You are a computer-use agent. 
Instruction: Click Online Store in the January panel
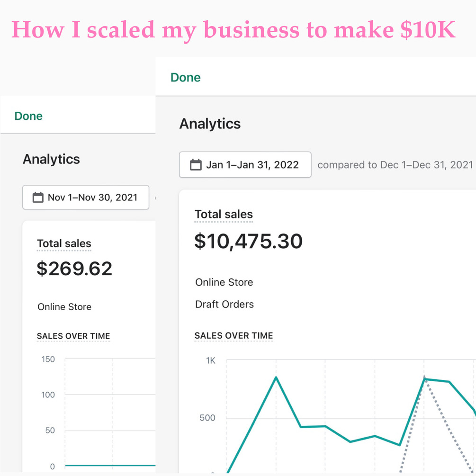224,282
